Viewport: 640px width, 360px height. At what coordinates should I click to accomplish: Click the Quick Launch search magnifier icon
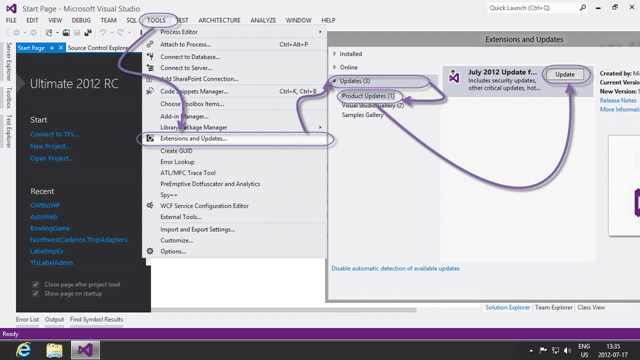pyautogui.click(x=582, y=8)
